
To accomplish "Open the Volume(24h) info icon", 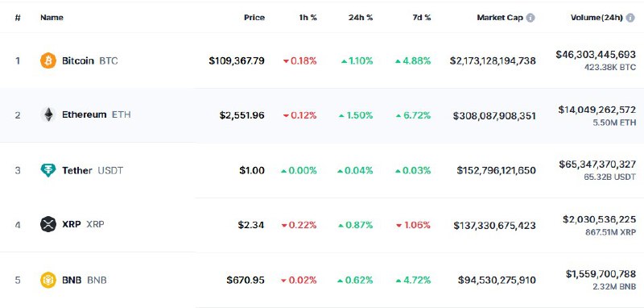I will (630, 18).
